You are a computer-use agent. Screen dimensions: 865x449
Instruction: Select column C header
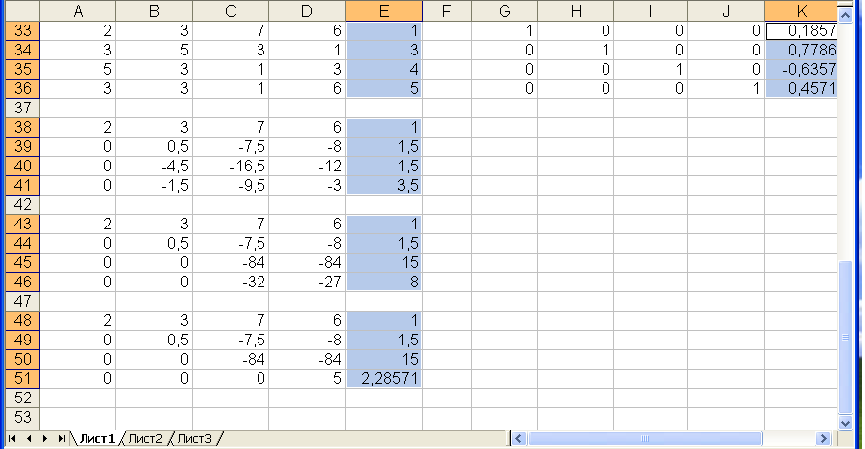click(231, 11)
